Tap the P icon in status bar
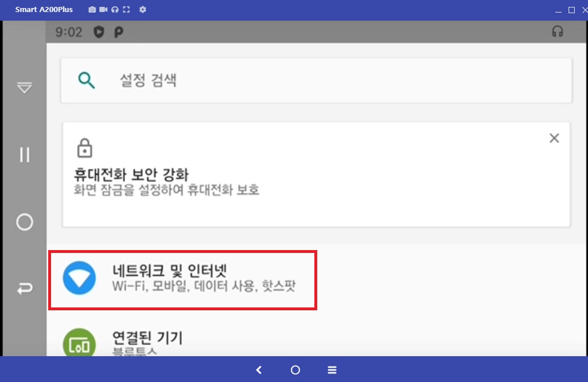Screen dimensions: 588x382 click(119, 32)
